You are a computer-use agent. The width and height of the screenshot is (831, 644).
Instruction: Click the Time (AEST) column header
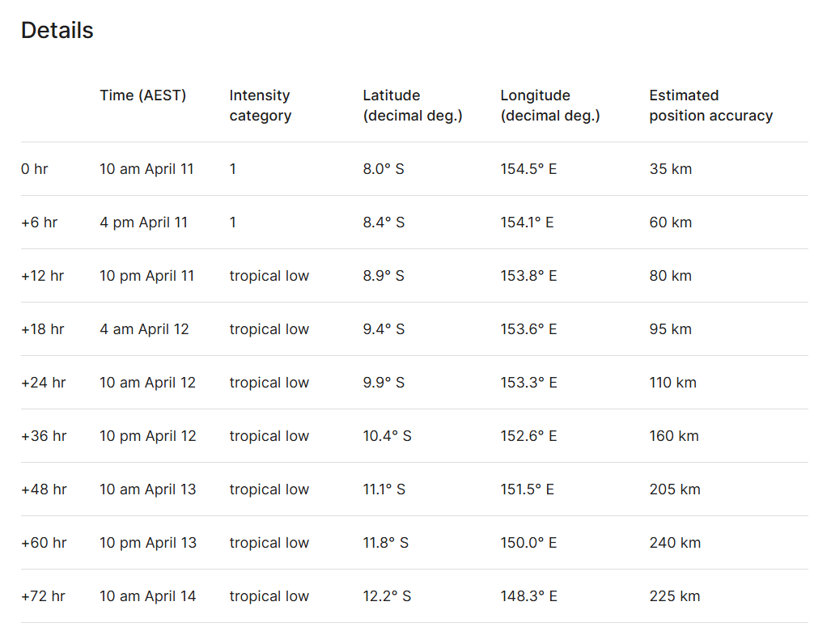point(142,95)
